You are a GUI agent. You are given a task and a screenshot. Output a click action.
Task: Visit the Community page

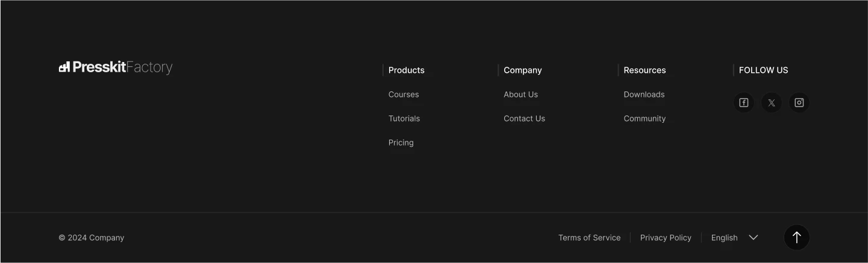[645, 119]
